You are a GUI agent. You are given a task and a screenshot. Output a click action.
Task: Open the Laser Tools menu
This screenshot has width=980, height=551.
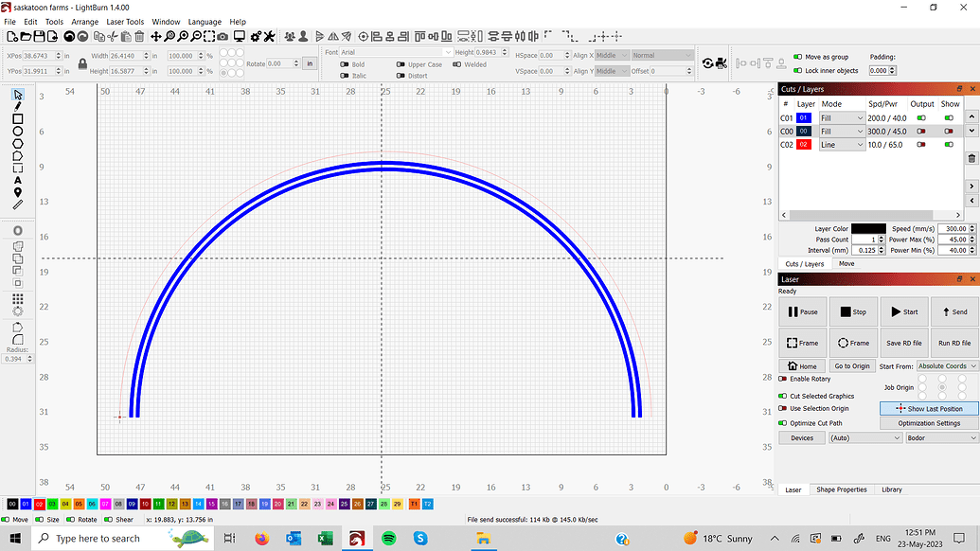point(124,21)
